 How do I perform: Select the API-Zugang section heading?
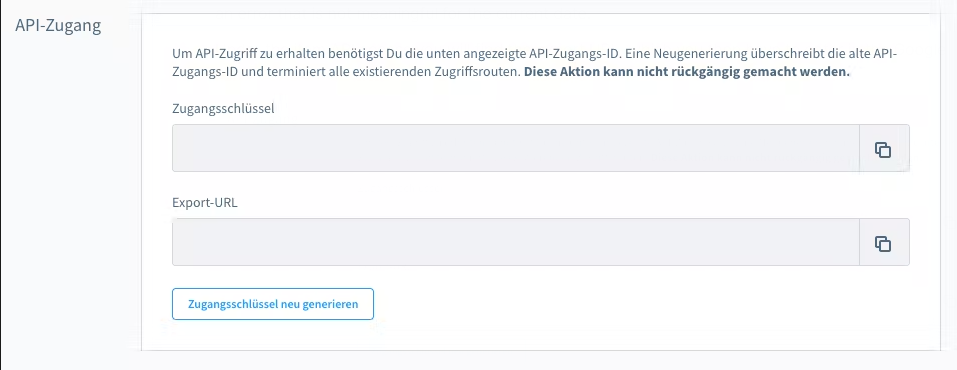(x=59, y=26)
